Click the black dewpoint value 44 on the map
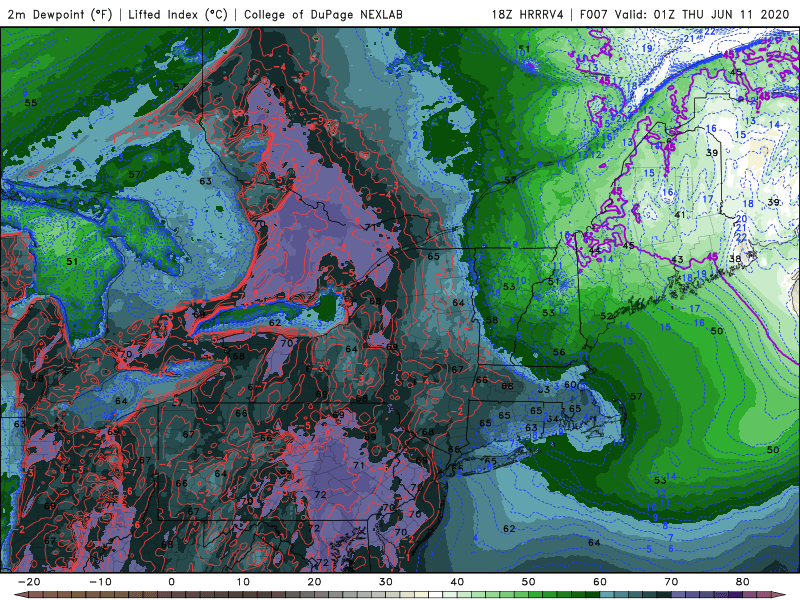The width and height of the screenshot is (800, 600). [x=594, y=250]
